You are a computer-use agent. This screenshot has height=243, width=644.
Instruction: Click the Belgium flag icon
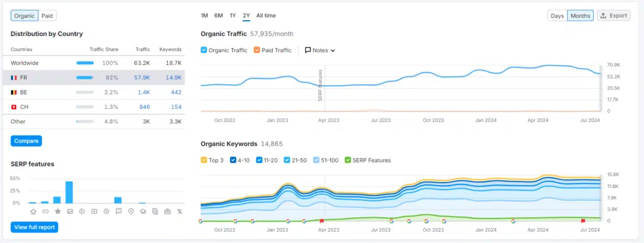14,93
